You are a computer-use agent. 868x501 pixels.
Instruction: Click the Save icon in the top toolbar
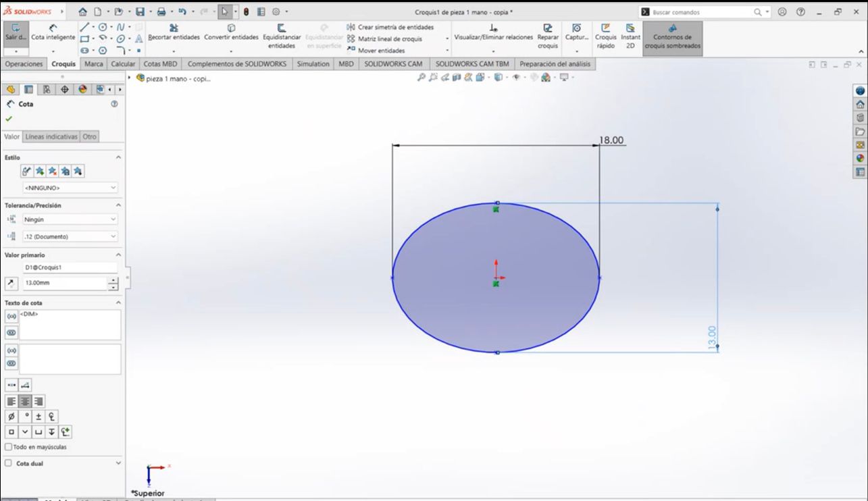pyautogui.click(x=139, y=12)
